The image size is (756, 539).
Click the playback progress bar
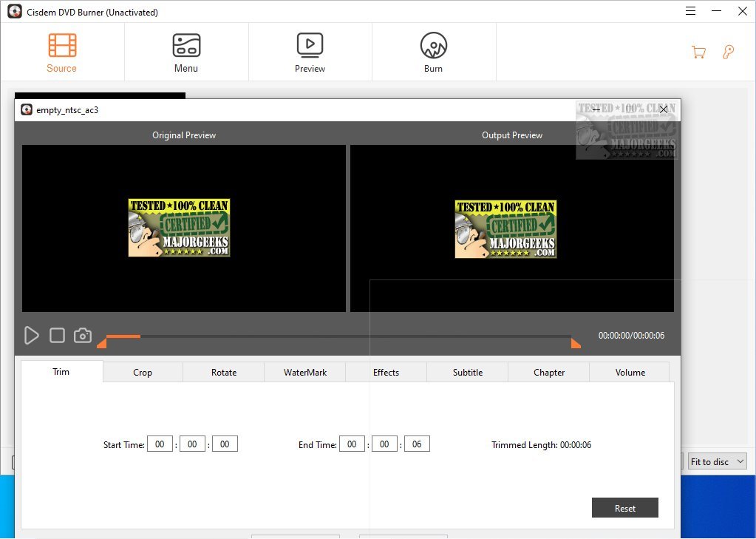(339, 336)
